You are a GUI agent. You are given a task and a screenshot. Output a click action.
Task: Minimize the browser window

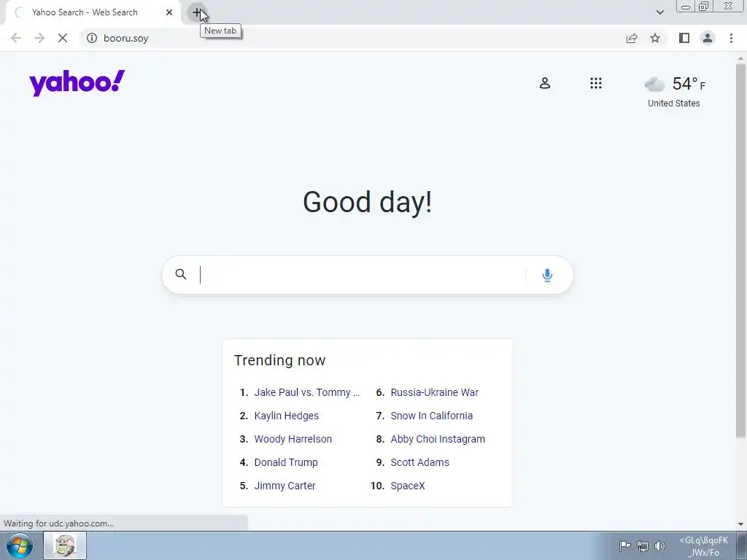pos(686,7)
